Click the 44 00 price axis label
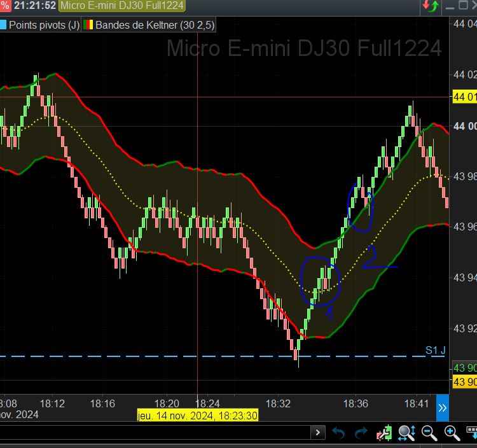 464,126
